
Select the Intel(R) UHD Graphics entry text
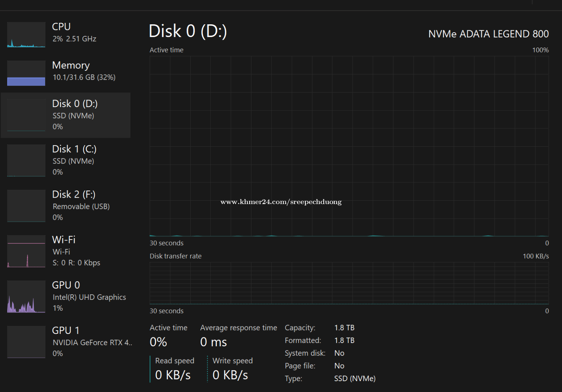[89, 297]
